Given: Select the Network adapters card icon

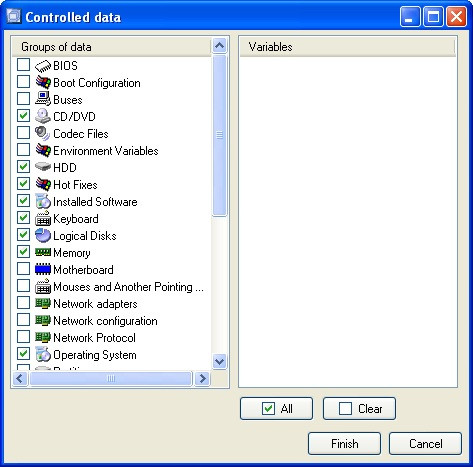Looking at the screenshot, I should tap(43, 303).
